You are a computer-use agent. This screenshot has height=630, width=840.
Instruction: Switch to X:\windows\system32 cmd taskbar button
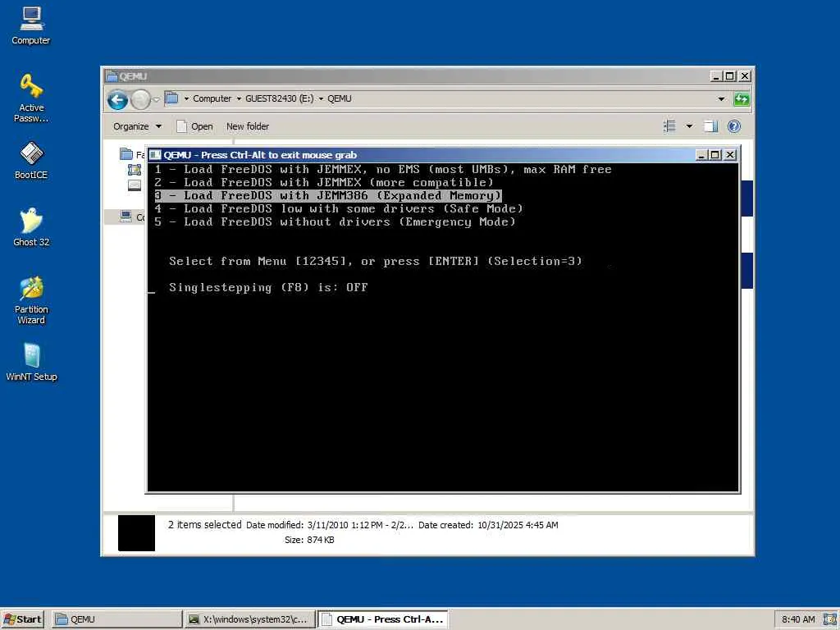(249, 619)
